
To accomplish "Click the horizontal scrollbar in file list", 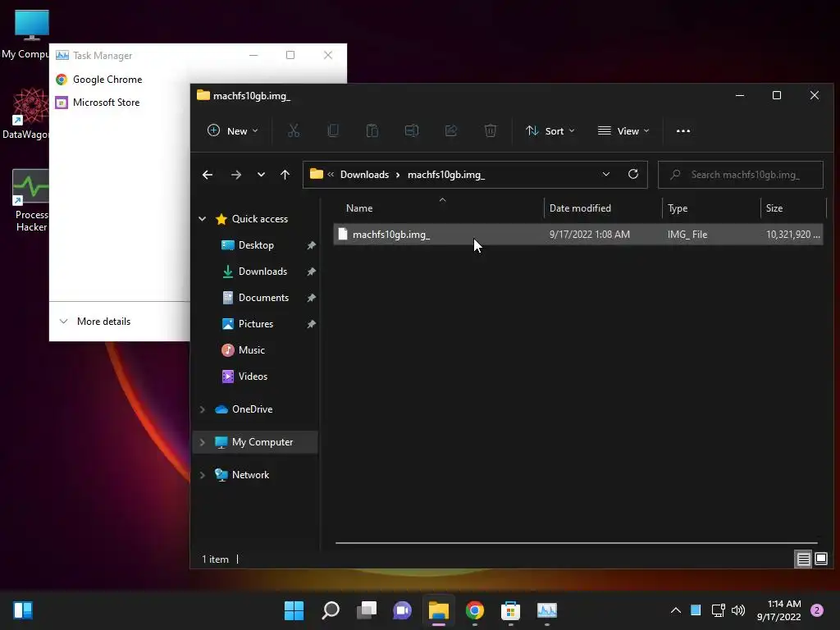I will pos(577,543).
